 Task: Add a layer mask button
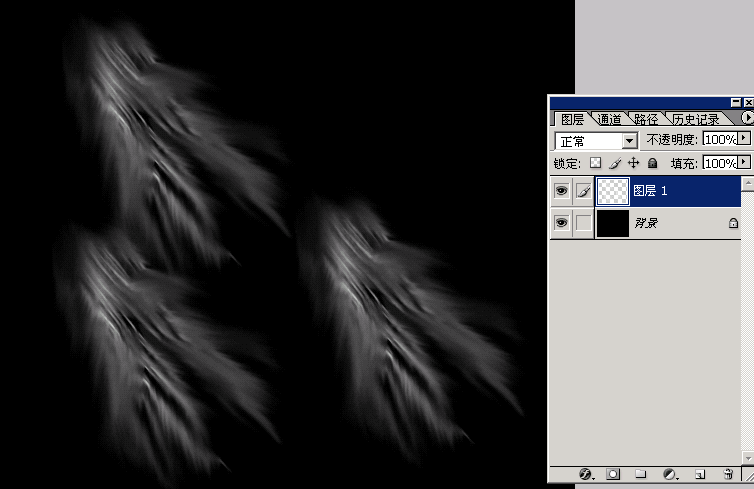[x=613, y=474]
